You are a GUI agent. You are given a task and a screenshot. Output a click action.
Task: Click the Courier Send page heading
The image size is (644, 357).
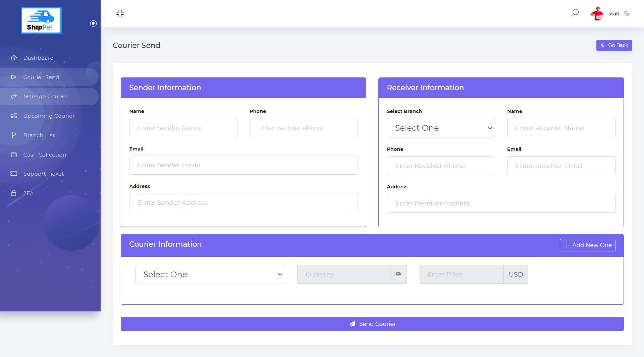137,45
